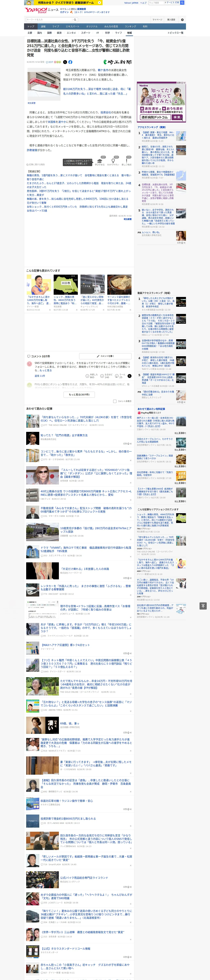Viewport: 210px width, 980px height.
Task: Toggle the コメント非表示 checkbox
Action: pos(115,401)
